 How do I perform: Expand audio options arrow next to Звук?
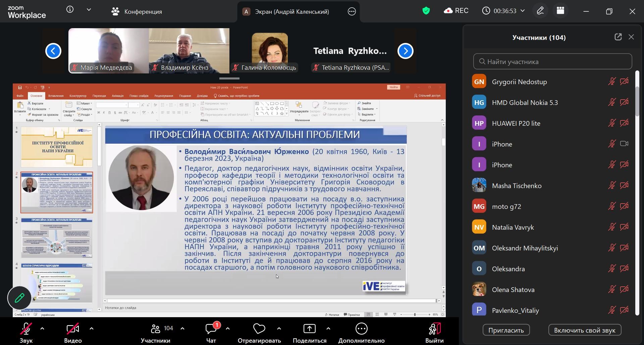[42, 329]
